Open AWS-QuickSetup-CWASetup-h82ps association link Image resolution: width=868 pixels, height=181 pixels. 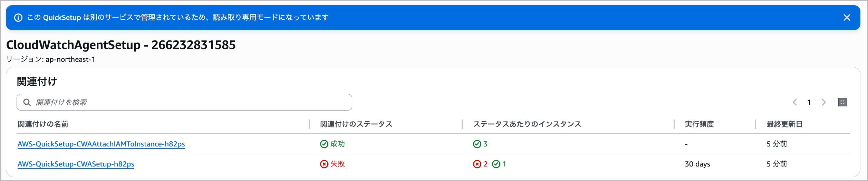76,164
